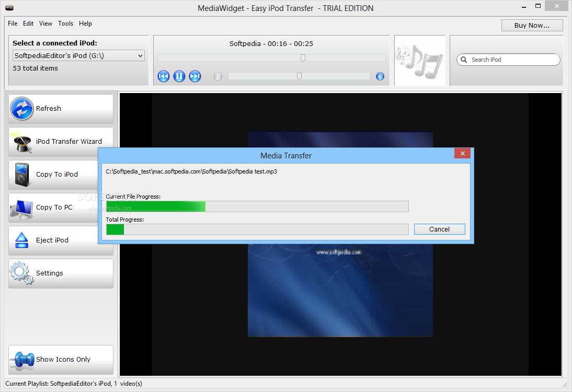Click the '53 total items' text
The image size is (572, 392).
[36, 68]
